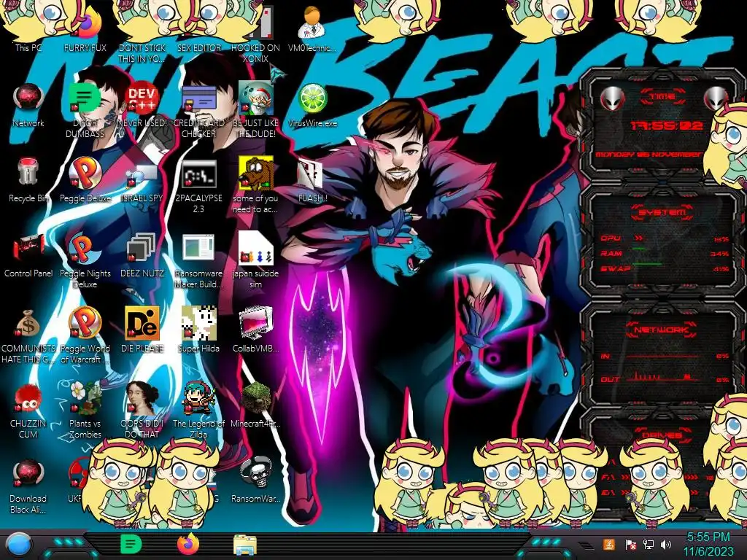747x560 pixels.
Task: Click the Start orb button
Action: (18, 545)
